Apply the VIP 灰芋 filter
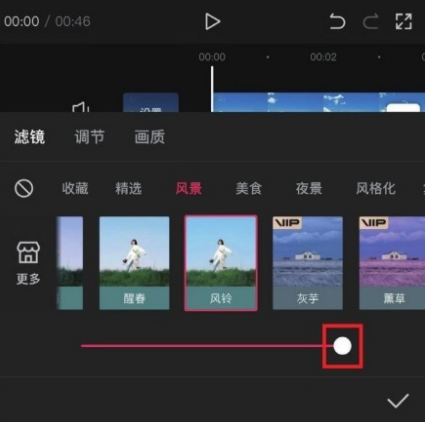The height and width of the screenshot is (422, 425). [308, 263]
